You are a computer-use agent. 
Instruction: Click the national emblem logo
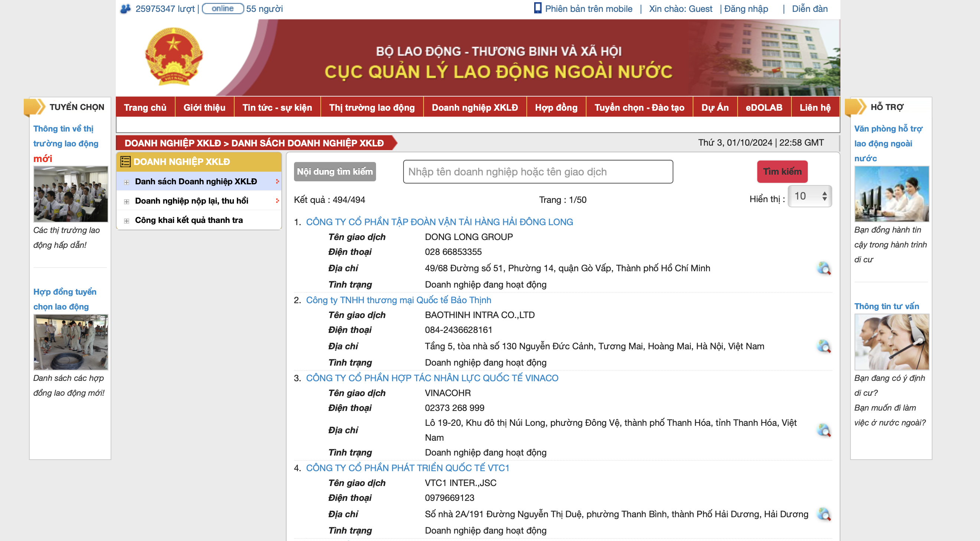pyautogui.click(x=174, y=56)
